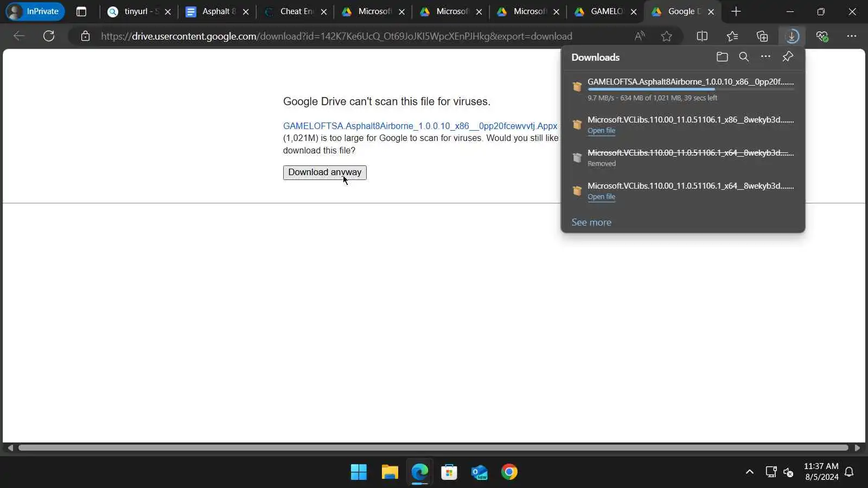Screen dimensions: 868x488
Task: Open the Collections toolbar icon
Action: point(762,36)
